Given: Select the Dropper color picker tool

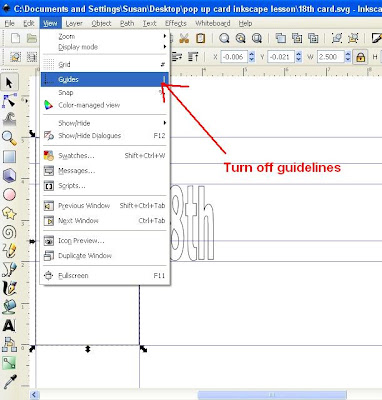Looking at the screenshot, I should [x=9, y=382].
